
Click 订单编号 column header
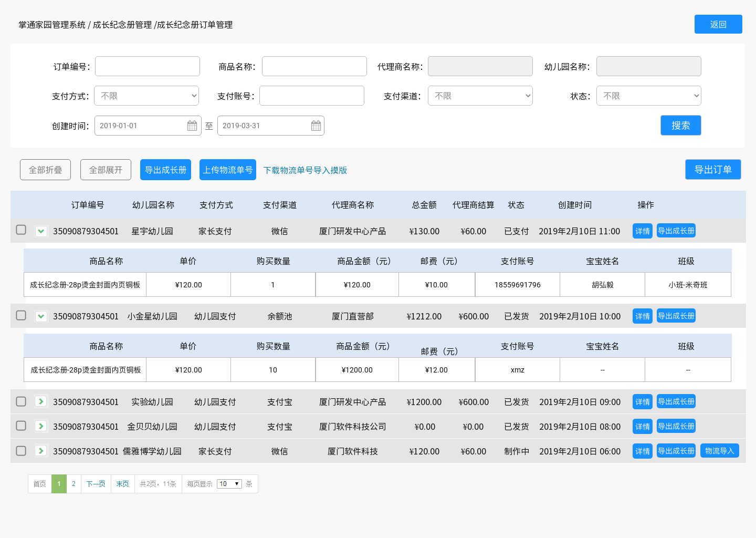(88, 205)
